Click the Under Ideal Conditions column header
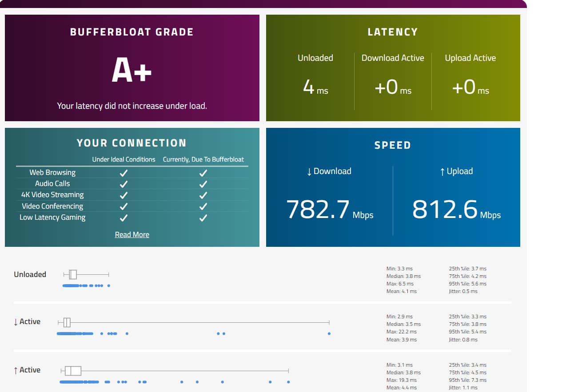This screenshot has width=570, height=392. pyautogui.click(x=124, y=159)
